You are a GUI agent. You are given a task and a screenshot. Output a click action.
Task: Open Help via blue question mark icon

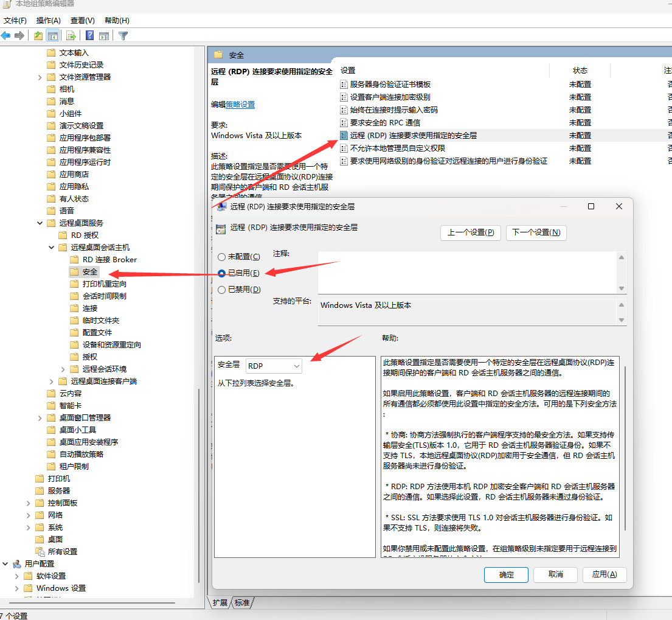89,36
